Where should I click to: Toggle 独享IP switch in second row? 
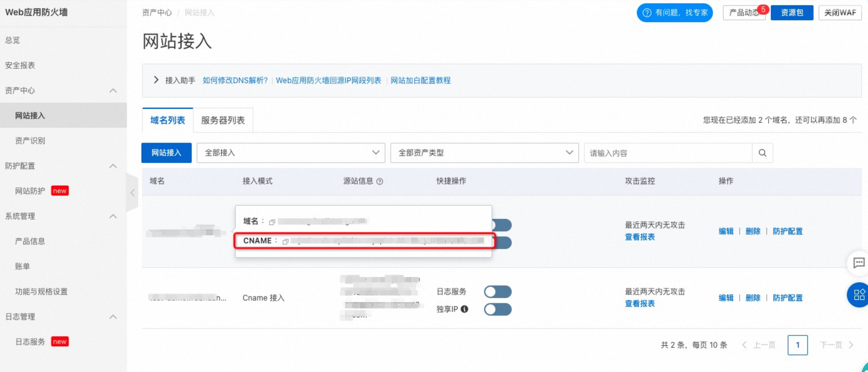[497, 309]
